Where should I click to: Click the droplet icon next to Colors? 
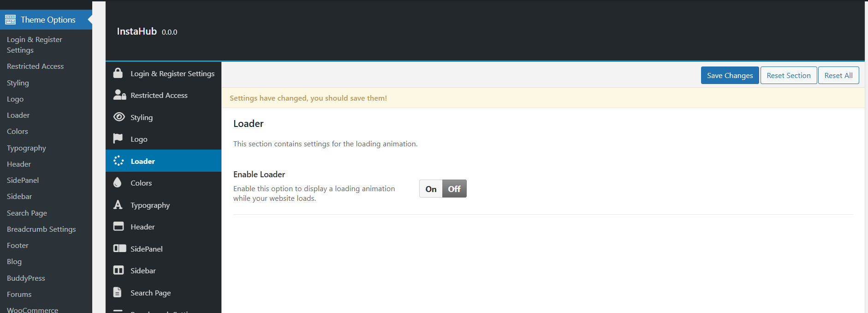coord(118,183)
